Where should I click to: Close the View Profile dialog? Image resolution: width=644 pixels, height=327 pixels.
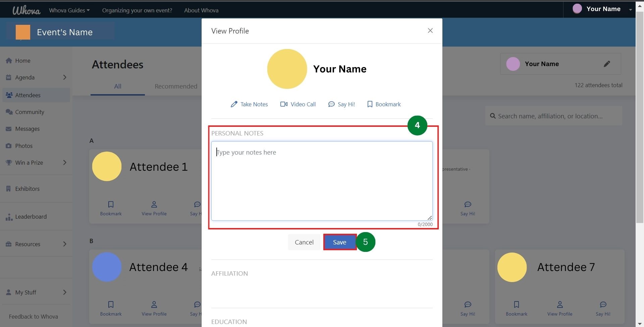click(430, 31)
